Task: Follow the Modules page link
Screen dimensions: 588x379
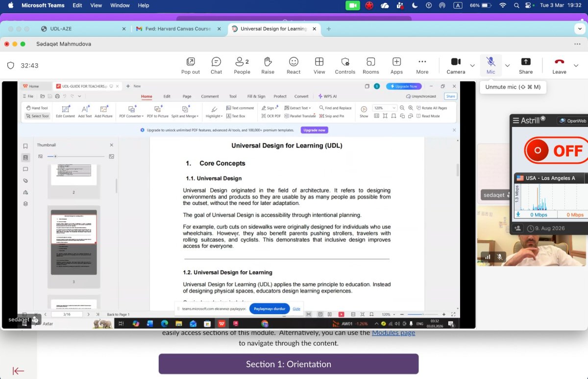Action: click(x=393, y=332)
